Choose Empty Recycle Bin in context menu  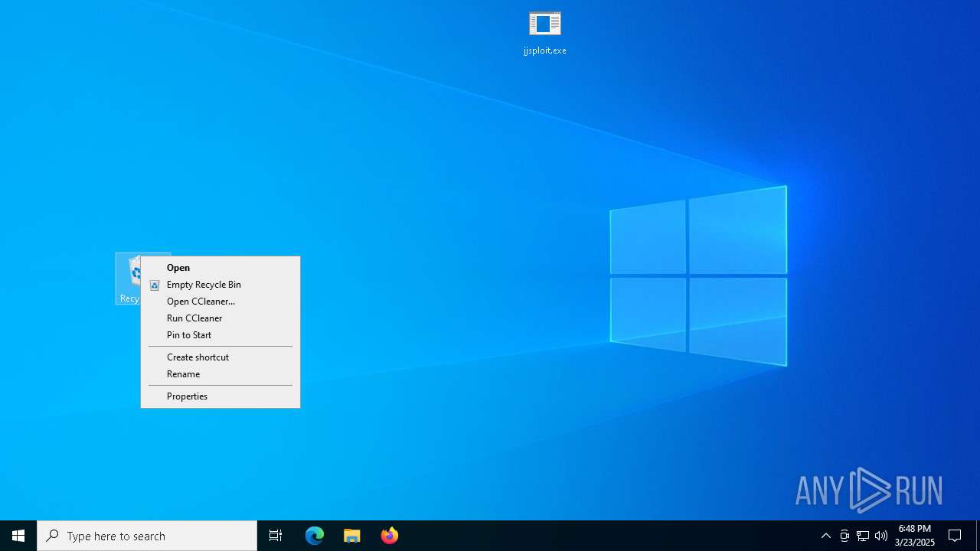pos(220,285)
